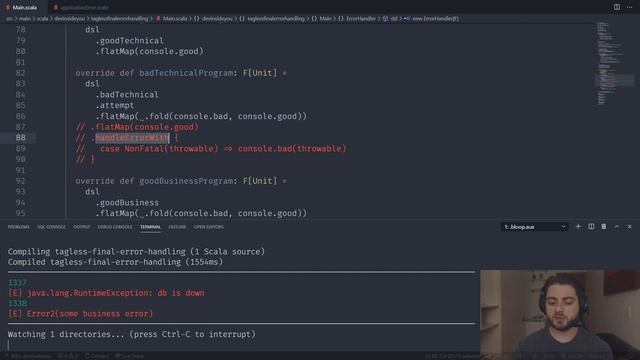Open the OUTPUT panel tab
640x360 pixels.
[x=82, y=227]
